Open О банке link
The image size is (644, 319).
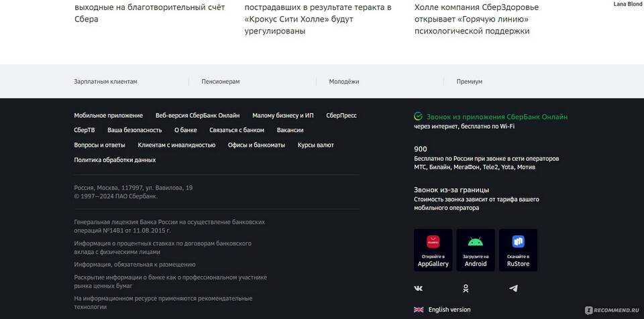tap(186, 130)
